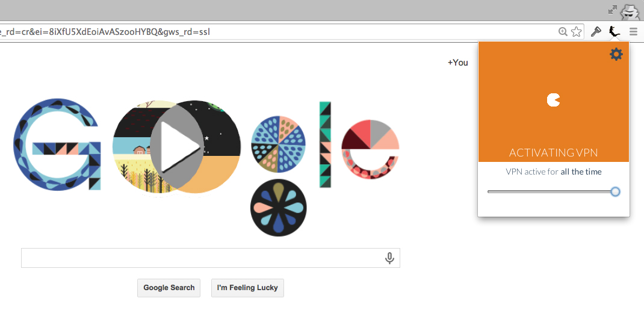The height and width of the screenshot is (313, 644).
Task: Toggle fullscreen with the expand arrows icon
Action: coord(612,10)
